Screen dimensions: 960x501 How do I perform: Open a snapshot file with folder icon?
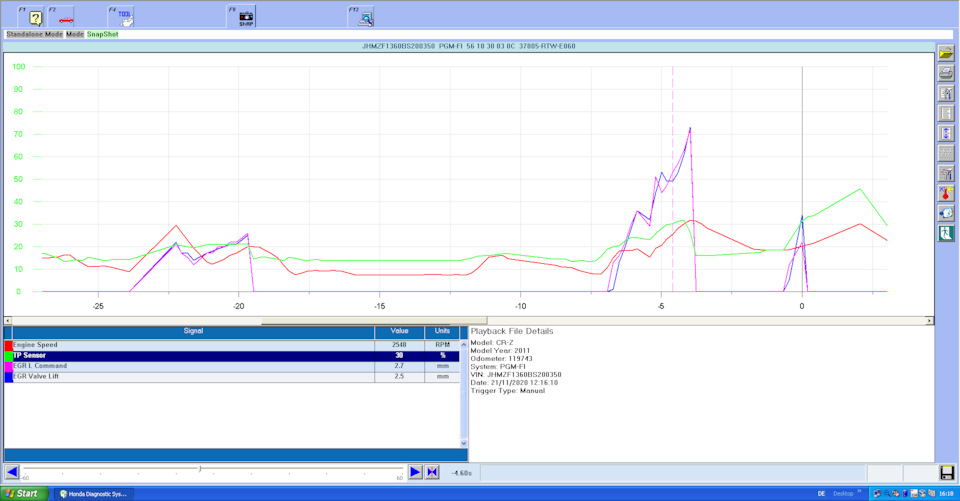(946, 54)
